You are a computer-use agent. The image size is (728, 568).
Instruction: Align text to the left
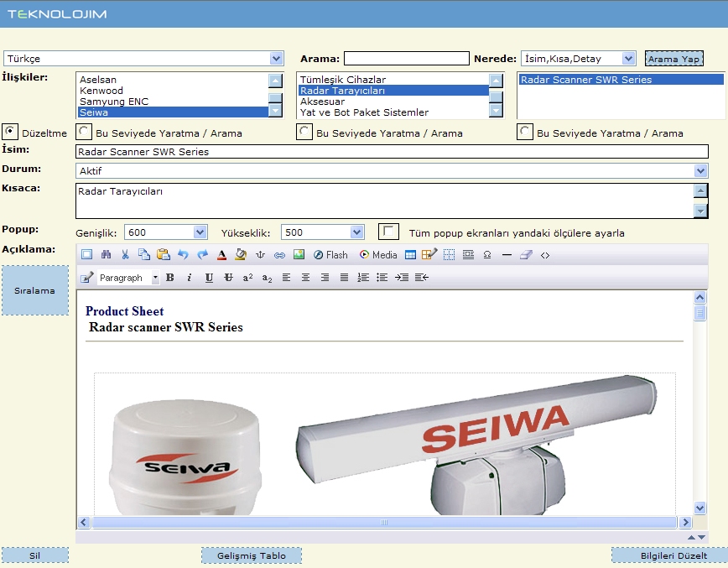click(x=287, y=277)
